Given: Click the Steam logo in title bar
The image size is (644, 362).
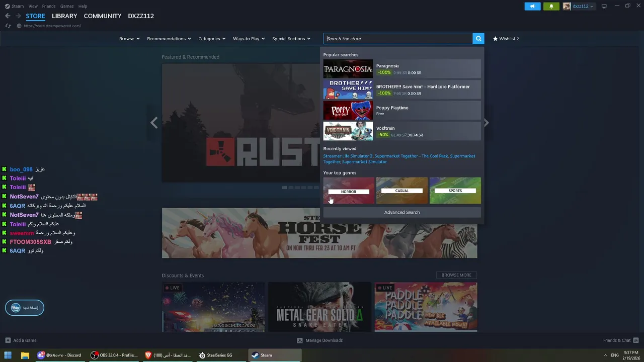Looking at the screenshot, I should click(x=7, y=6).
